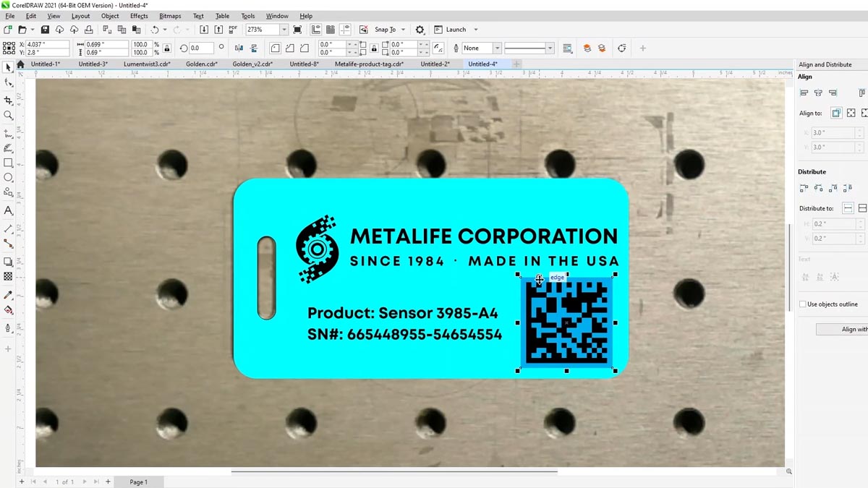Open the Snap To dropdown

pyautogui.click(x=402, y=30)
